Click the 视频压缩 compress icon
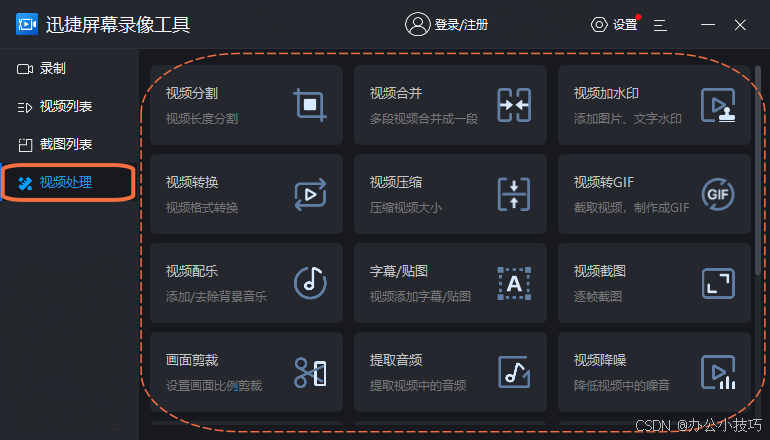Viewport: 770px width, 440px height. pos(514,194)
